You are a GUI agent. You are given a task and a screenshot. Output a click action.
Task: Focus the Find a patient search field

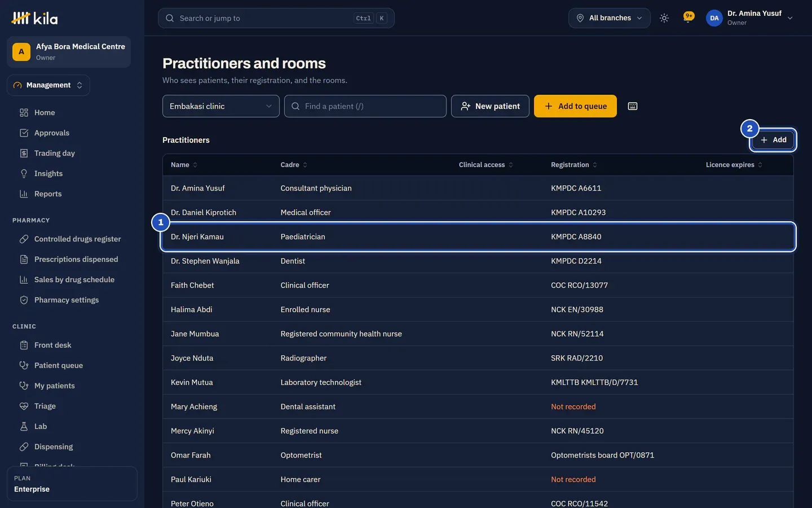tap(365, 106)
